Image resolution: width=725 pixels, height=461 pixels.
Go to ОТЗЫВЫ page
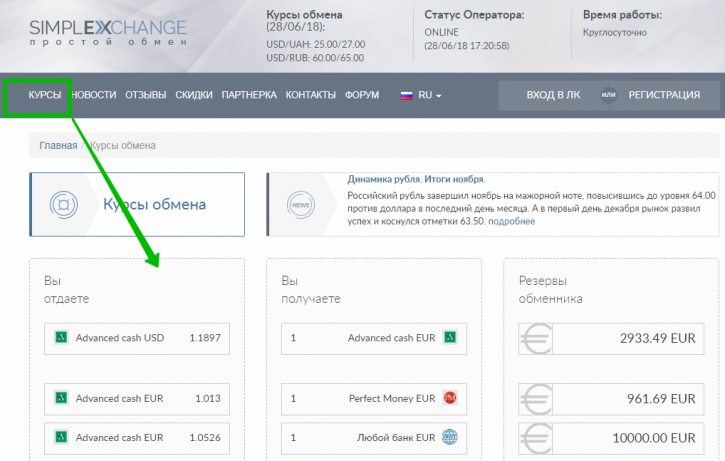pos(146,95)
